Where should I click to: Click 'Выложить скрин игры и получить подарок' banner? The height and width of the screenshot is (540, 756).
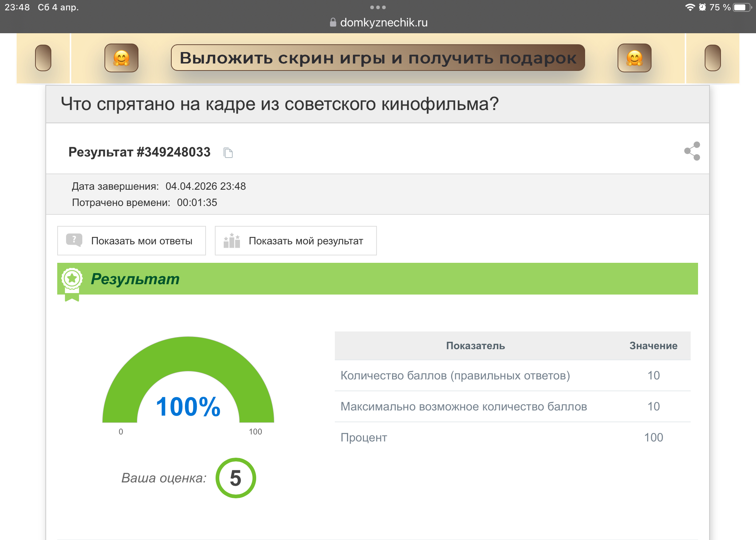pyautogui.click(x=378, y=58)
